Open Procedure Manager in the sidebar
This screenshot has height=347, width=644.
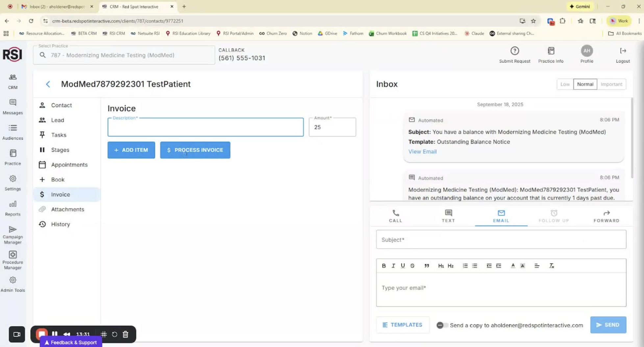coord(12,260)
